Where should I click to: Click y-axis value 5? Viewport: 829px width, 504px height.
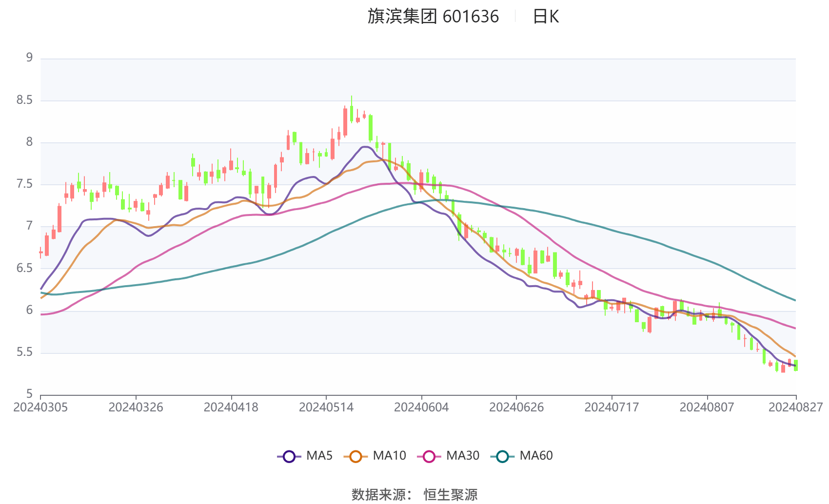pos(29,394)
